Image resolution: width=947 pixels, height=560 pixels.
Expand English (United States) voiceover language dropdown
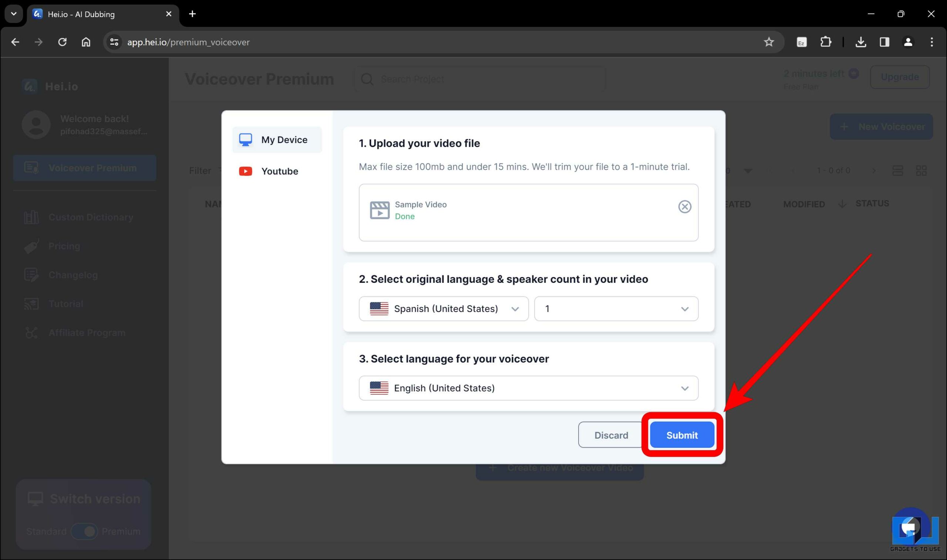click(x=528, y=388)
